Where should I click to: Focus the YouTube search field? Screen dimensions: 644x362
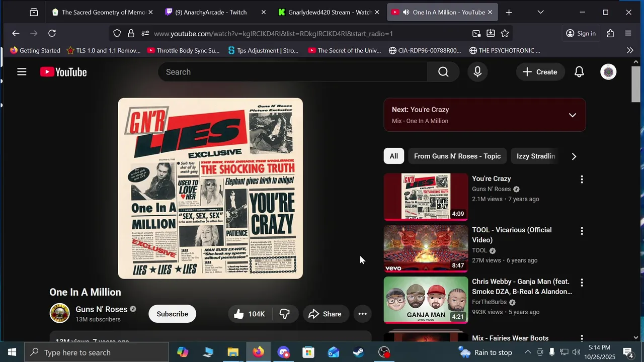click(293, 72)
